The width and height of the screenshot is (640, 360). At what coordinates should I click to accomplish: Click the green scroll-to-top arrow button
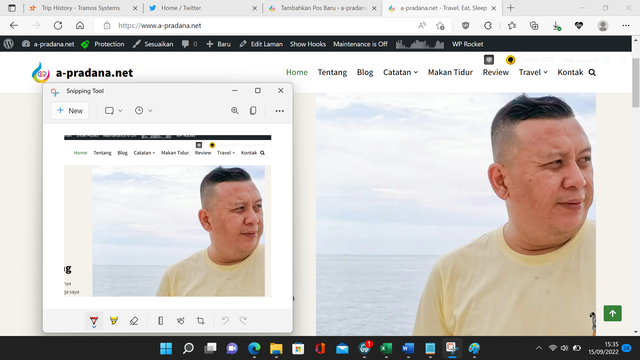(613, 313)
